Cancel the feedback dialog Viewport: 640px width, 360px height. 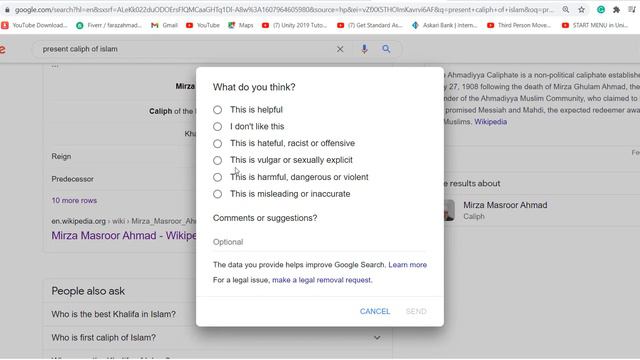pyautogui.click(x=375, y=311)
